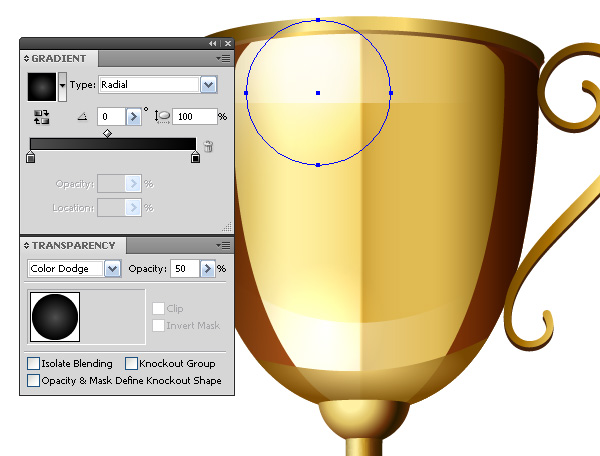Open the gradient swatch preset dropdown arrow
Image resolution: width=600 pixels, height=456 pixels.
click(62, 86)
